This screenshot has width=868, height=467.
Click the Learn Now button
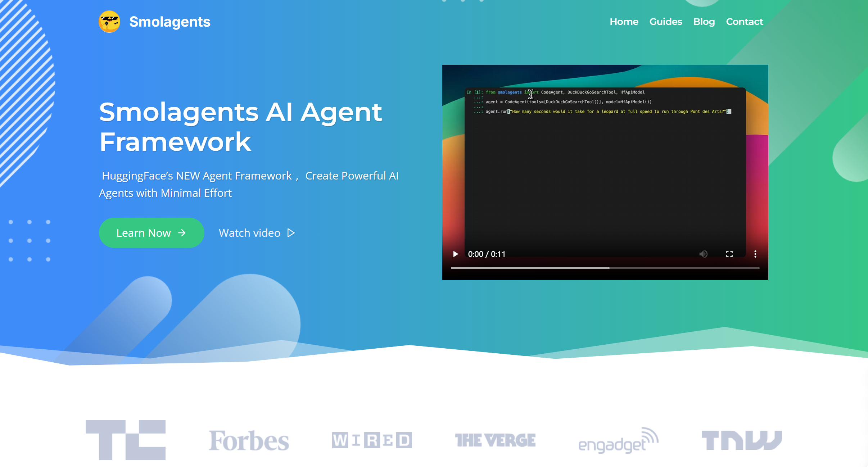coord(152,233)
